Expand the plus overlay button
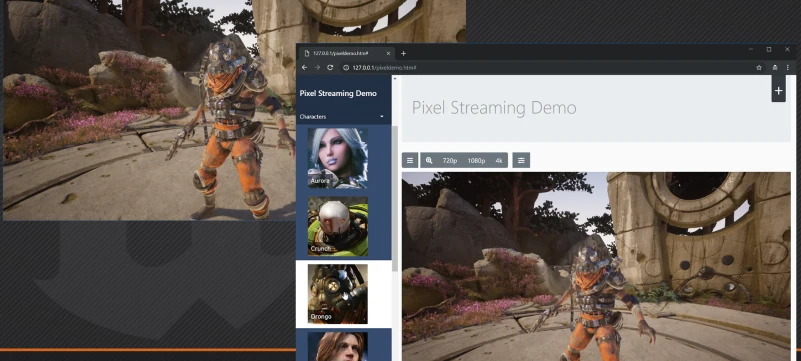The height and width of the screenshot is (361, 801). pyautogui.click(x=779, y=90)
